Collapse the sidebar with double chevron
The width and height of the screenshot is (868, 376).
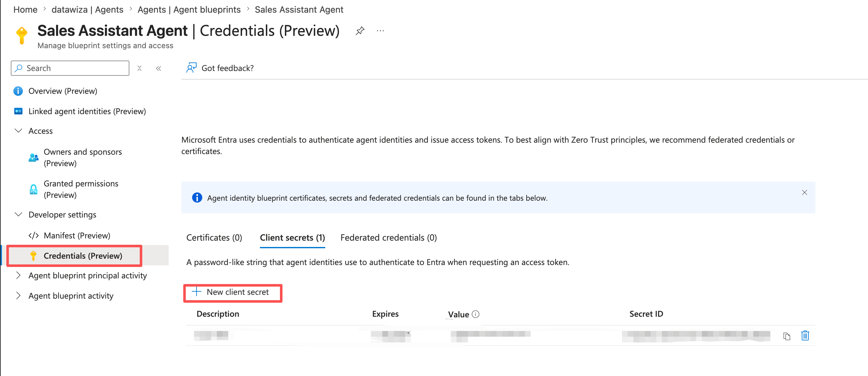159,68
